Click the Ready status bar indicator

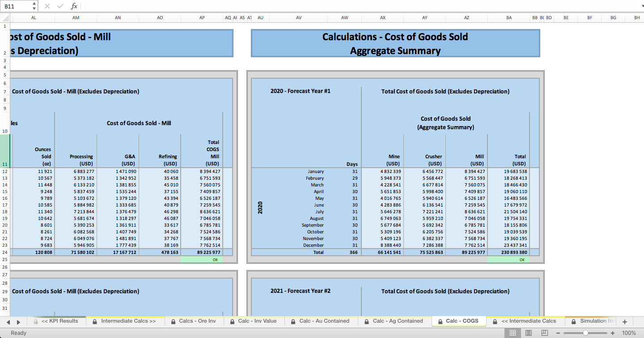[18, 333]
